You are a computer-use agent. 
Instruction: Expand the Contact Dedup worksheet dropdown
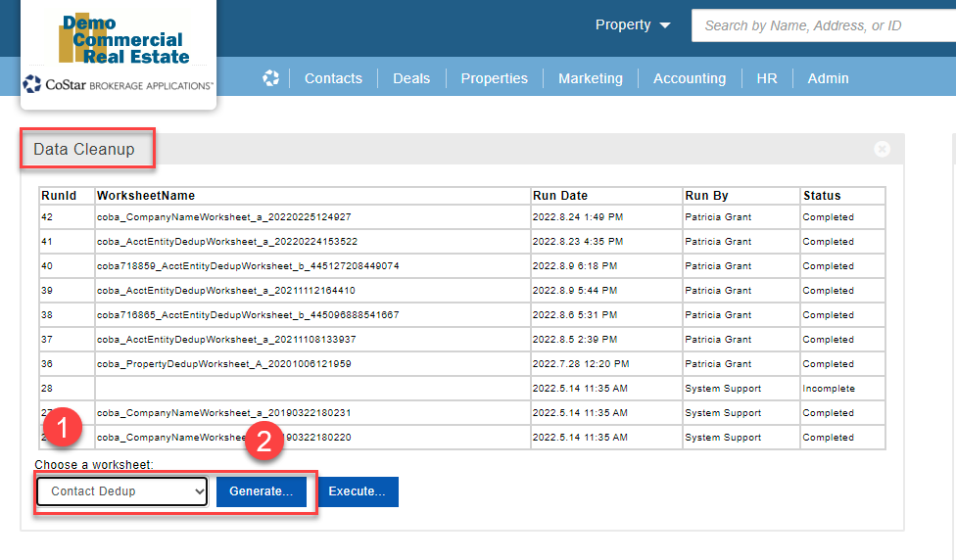pos(122,491)
